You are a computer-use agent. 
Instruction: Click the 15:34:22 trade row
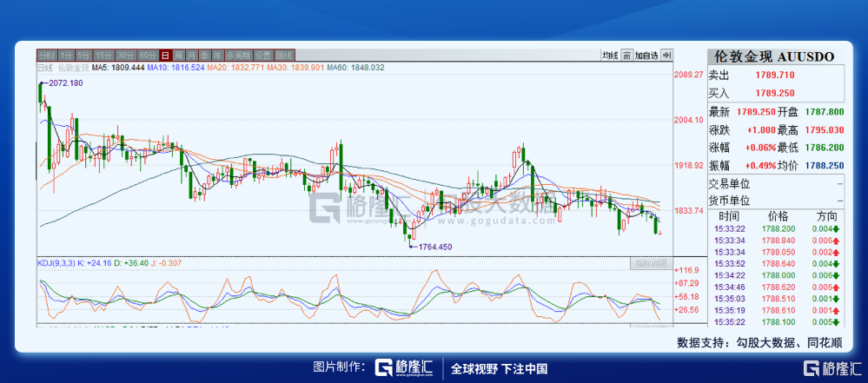pyautogui.click(x=776, y=275)
